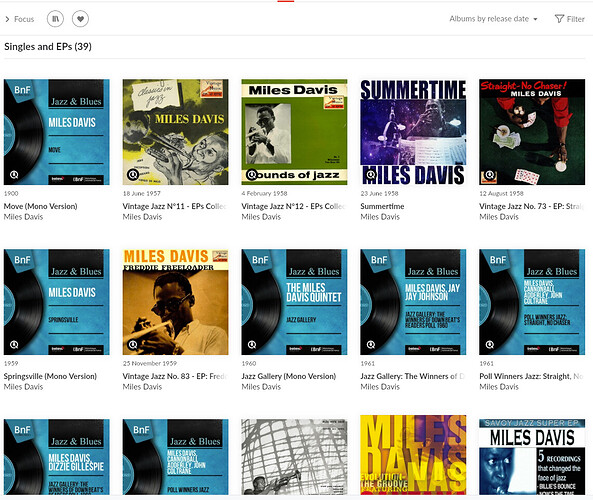Viewport: 593px width, 500px height.
Task: Open the Straight-No Chaser album cover
Action: [x=532, y=132]
